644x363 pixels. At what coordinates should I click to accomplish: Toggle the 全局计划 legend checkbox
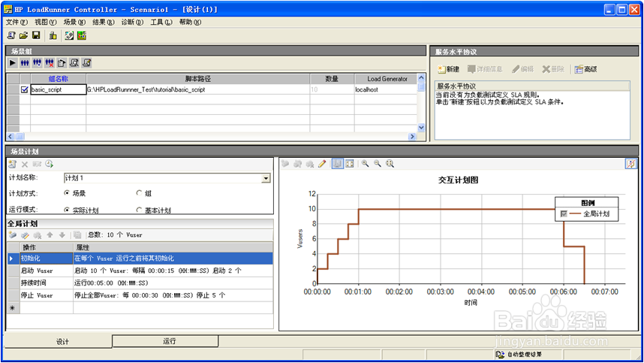coord(564,213)
